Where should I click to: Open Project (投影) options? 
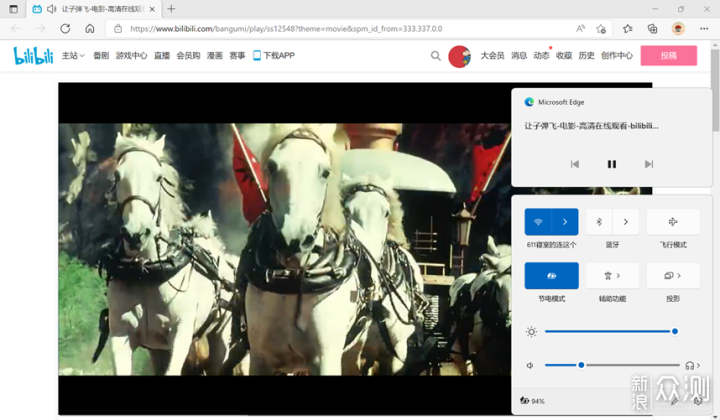click(x=673, y=275)
